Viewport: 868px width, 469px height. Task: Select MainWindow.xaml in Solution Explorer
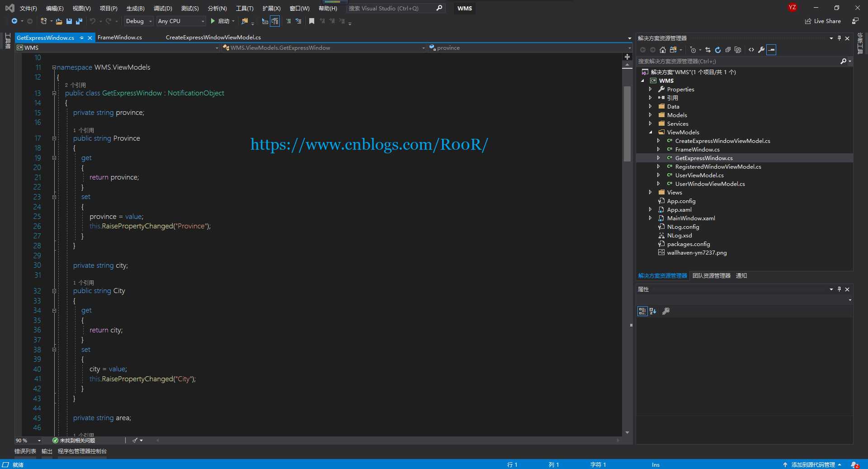(x=691, y=218)
